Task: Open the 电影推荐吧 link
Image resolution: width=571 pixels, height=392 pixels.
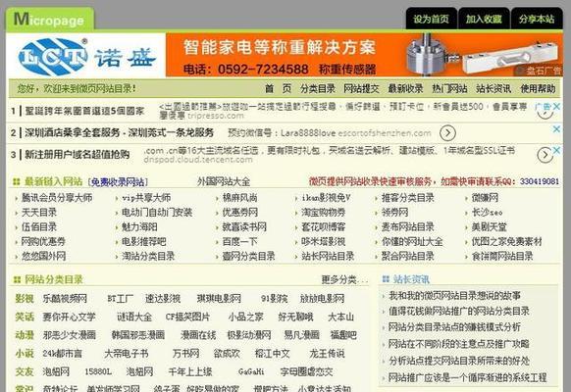Action: tap(144, 241)
